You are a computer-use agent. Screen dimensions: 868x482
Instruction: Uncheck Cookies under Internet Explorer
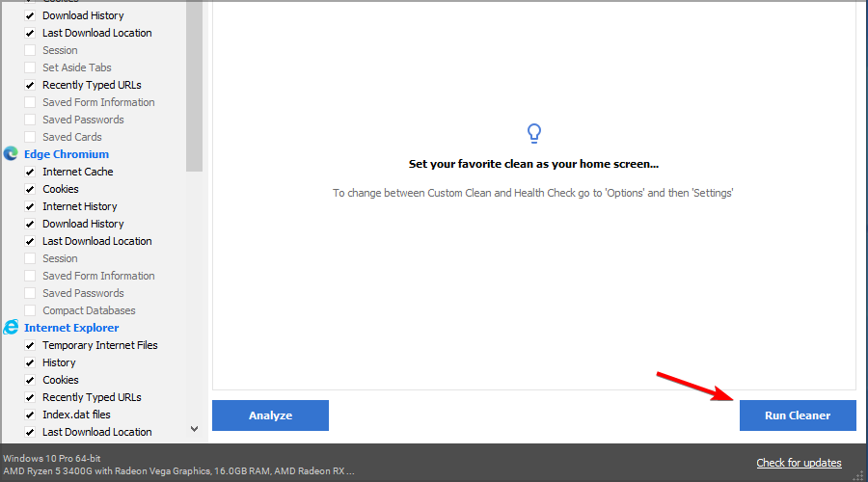[30, 380]
